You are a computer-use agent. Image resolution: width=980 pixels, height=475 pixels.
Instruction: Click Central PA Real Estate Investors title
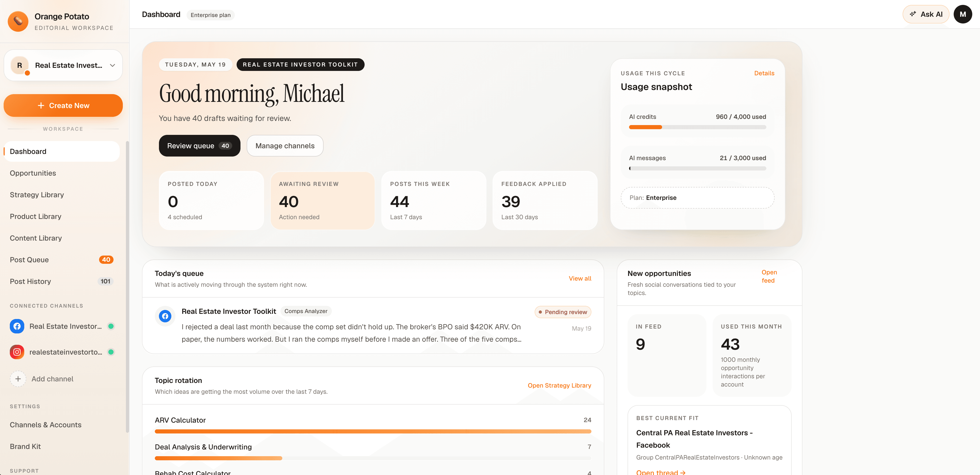(694, 439)
